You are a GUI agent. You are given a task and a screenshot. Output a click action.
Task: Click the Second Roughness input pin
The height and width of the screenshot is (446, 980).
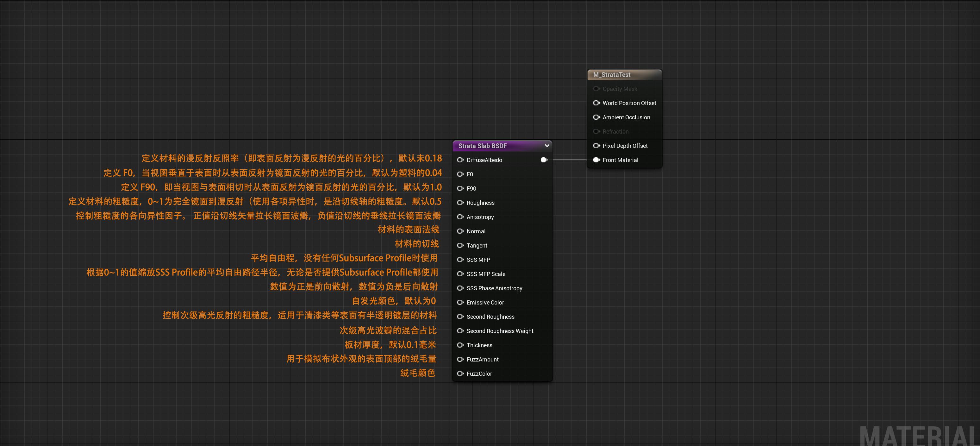tap(460, 317)
